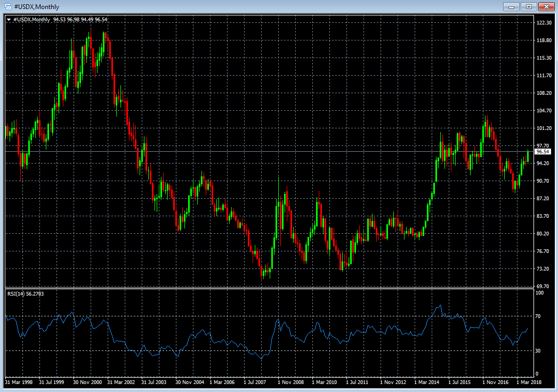Close the #USDX,Monthly chart window

(546, 7)
